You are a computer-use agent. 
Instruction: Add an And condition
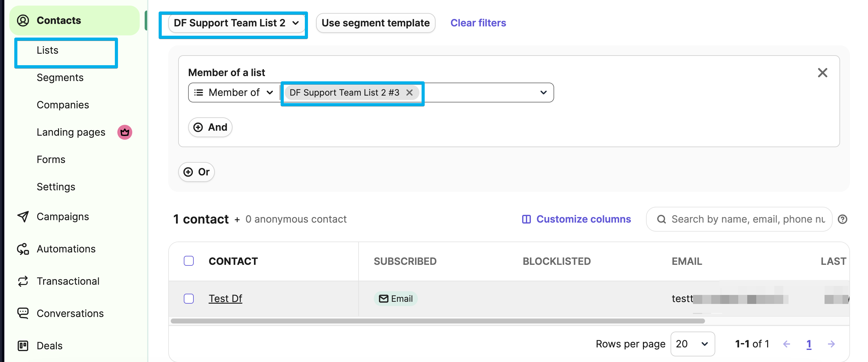click(x=210, y=127)
